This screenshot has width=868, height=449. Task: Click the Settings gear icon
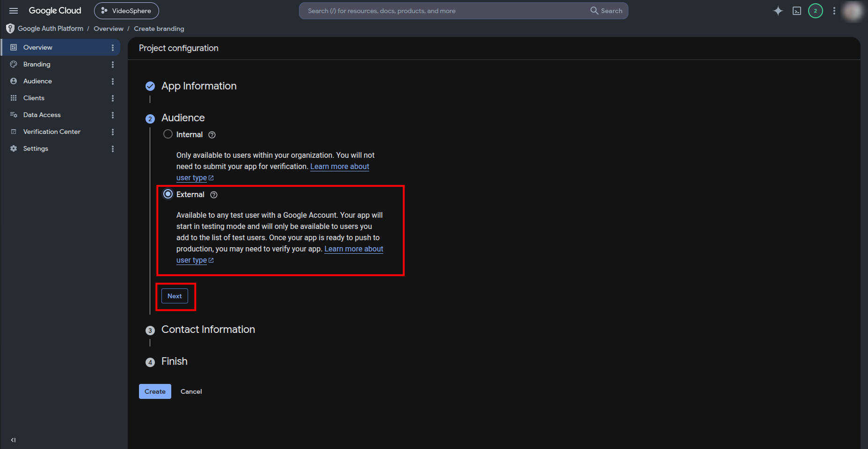pyautogui.click(x=14, y=148)
